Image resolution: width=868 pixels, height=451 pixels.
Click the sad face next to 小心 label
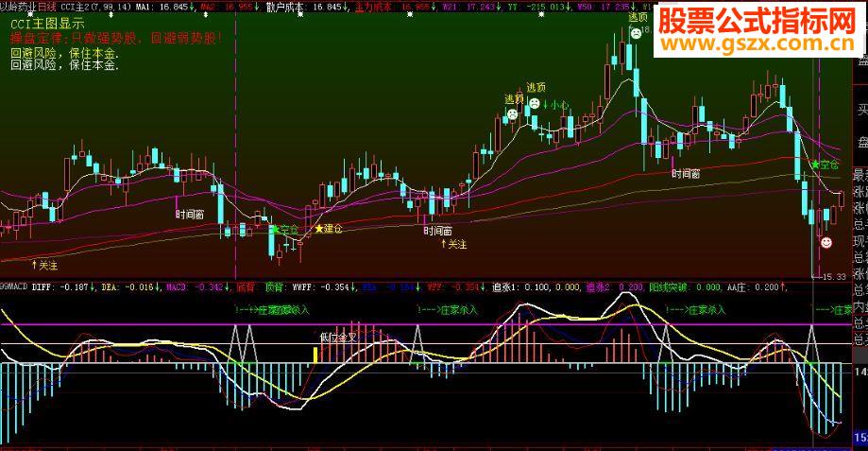535,103
